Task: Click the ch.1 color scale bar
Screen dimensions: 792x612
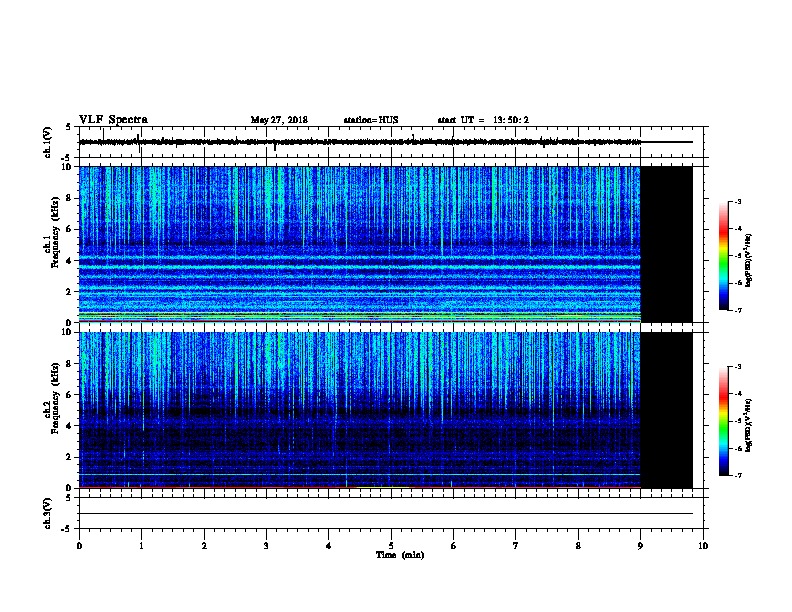Action: [x=724, y=256]
